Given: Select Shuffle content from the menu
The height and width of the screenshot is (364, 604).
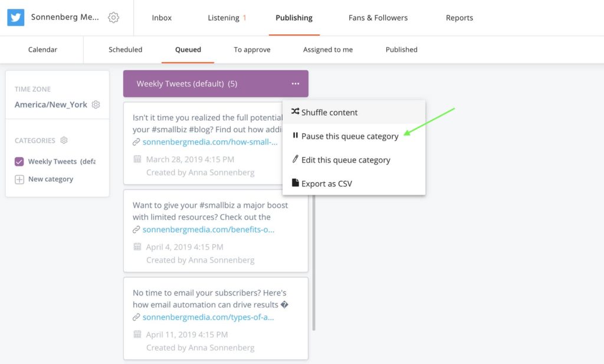Looking at the screenshot, I should coord(329,113).
